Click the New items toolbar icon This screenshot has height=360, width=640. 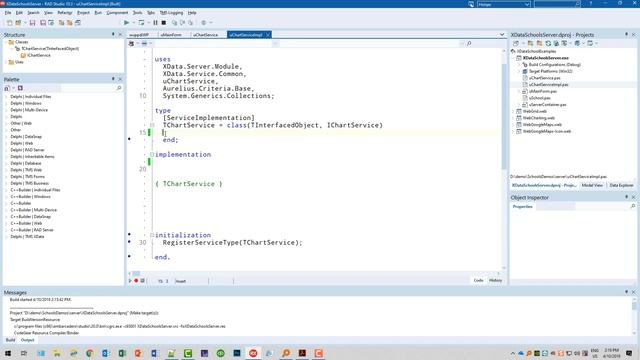tap(10, 23)
